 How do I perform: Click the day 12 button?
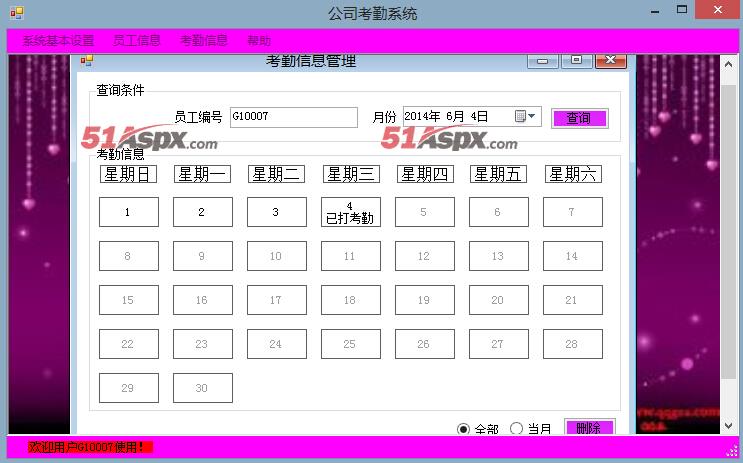click(425, 256)
